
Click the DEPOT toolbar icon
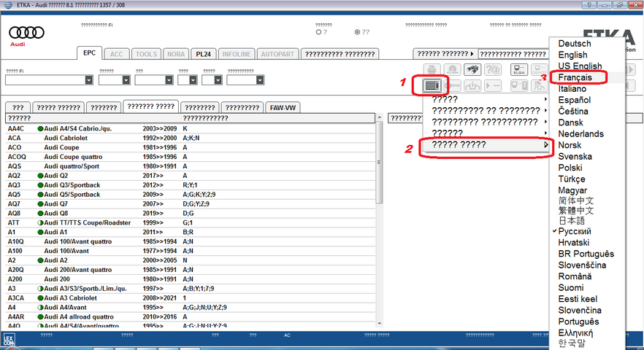tap(539, 69)
